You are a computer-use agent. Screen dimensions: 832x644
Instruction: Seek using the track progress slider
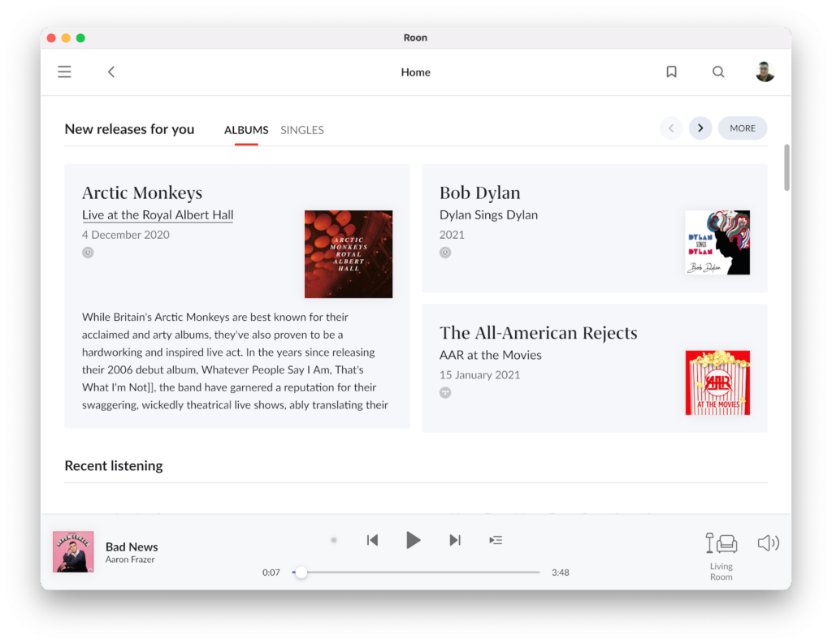pos(416,573)
